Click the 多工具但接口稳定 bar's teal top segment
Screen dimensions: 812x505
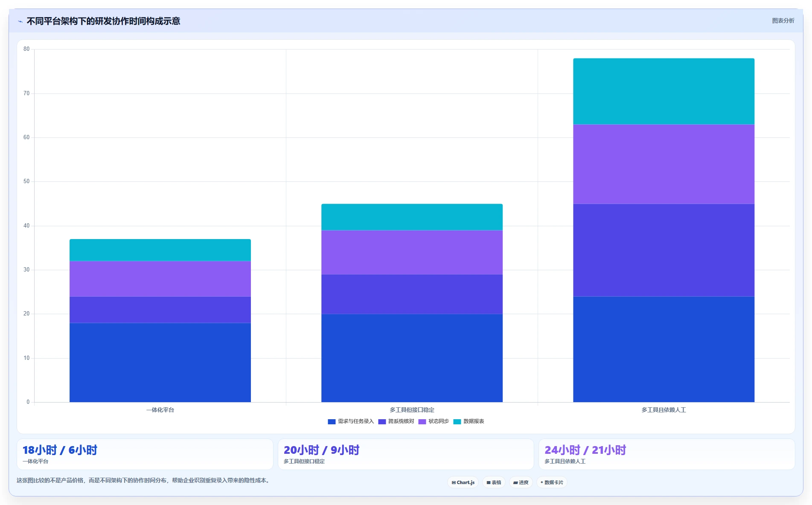(412, 217)
